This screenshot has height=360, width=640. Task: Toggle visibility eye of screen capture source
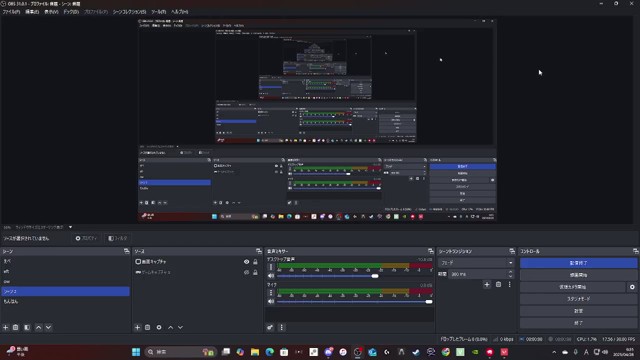[x=247, y=262]
